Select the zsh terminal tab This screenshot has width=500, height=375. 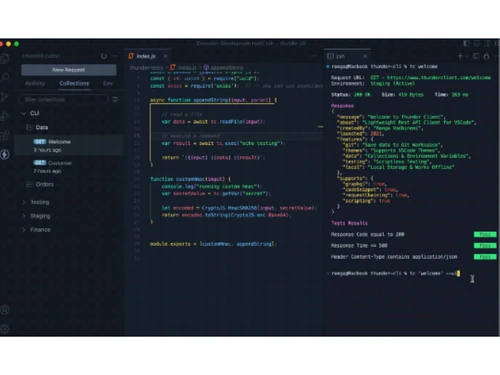[x=347, y=56]
